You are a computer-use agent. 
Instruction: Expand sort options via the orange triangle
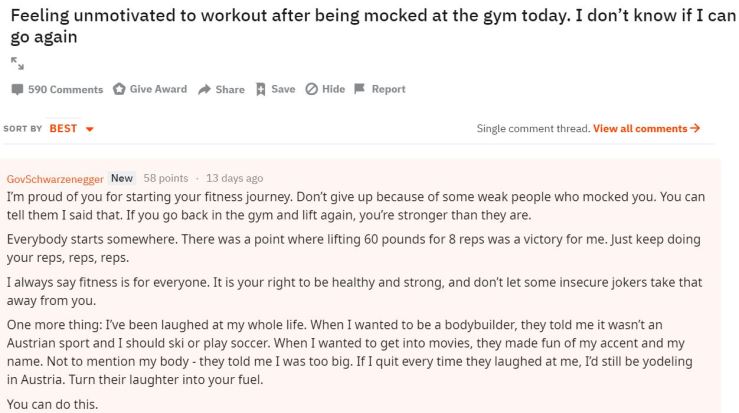tap(89, 130)
